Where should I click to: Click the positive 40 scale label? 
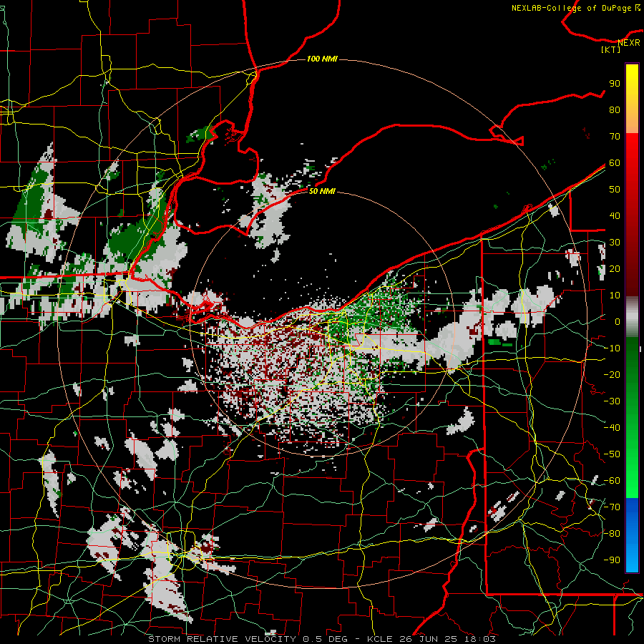tap(615, 215)
